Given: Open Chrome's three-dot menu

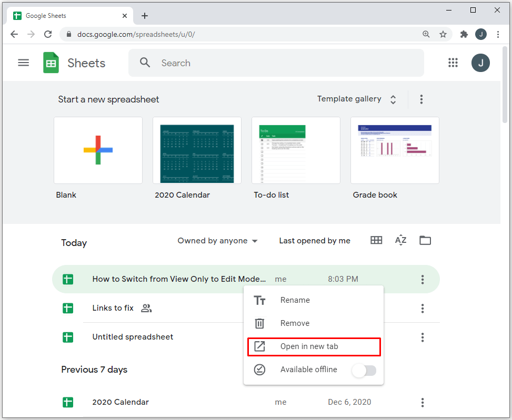Looking at the screenshot, I should (x=498, y=34).
